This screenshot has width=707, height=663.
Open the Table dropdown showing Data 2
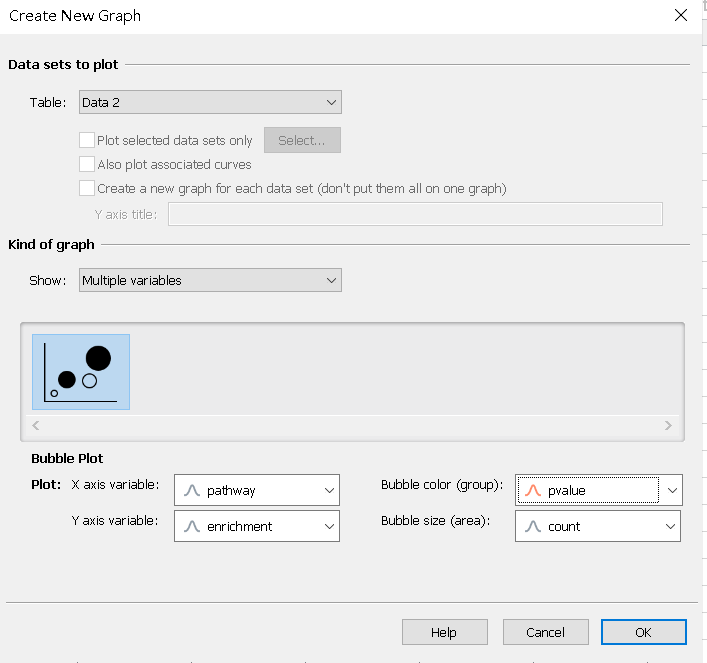pos(210,102)
